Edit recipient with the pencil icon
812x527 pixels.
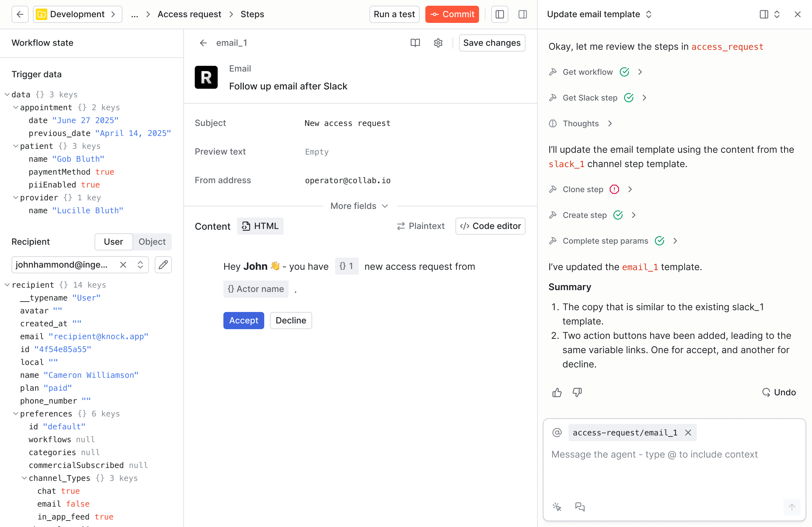[163, 265]
